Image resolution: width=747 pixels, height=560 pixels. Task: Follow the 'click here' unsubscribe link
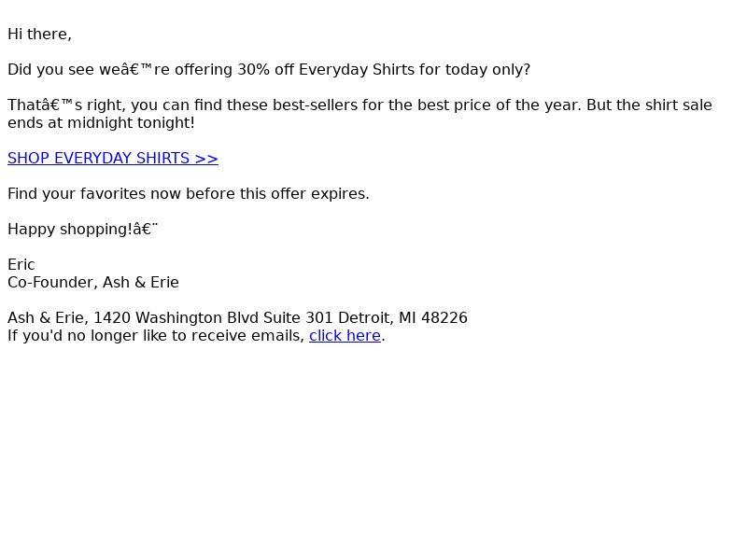[345, 336]
